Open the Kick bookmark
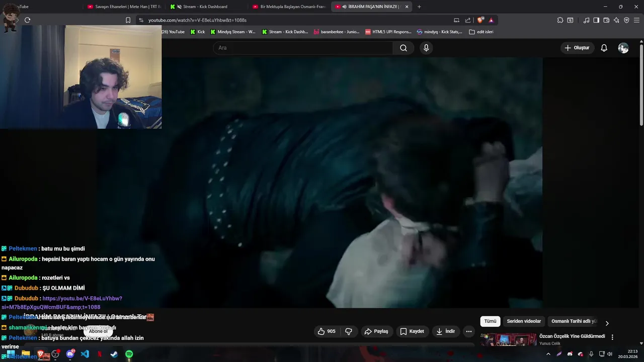 (x=197, y=32)
